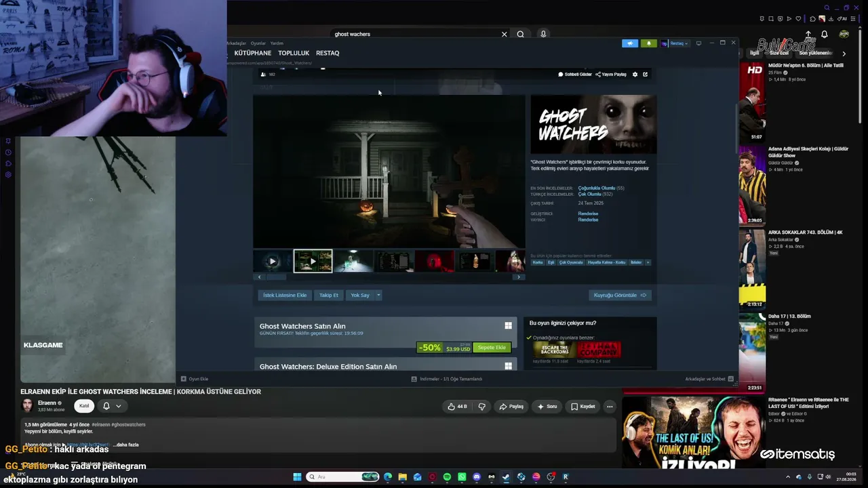
Task: Open File Explorer from the taskbar
Action: [402, 477]
